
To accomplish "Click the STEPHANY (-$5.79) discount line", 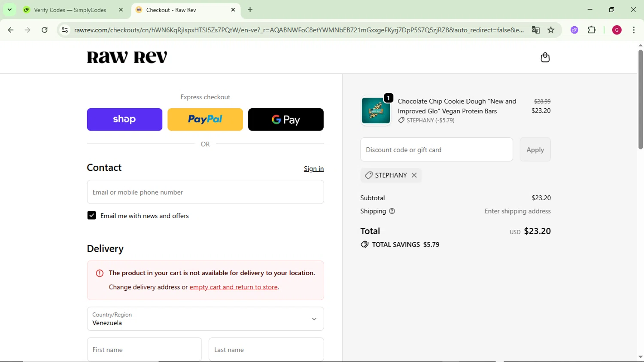I will (x=426, y=120).
